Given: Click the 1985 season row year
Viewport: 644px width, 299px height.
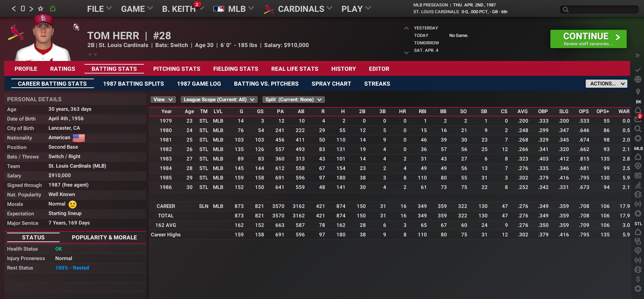Looking at the screenshot, I should coord(166,178).
